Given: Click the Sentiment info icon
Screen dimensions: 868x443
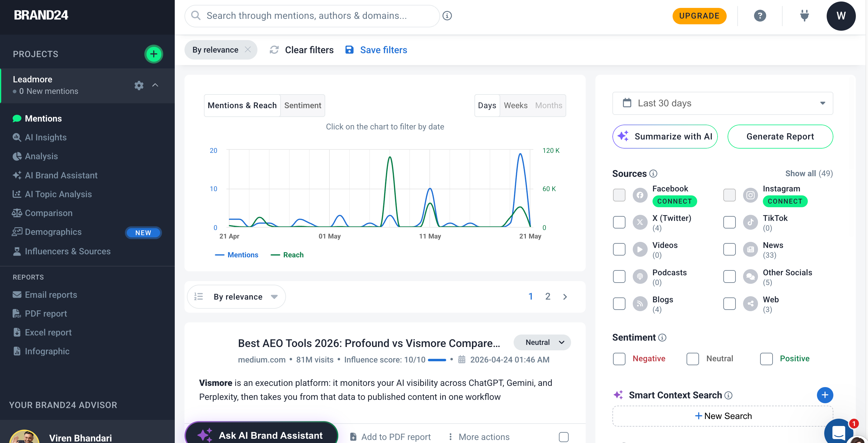Looking at the screenshot, I should click(x=662, y=338).
